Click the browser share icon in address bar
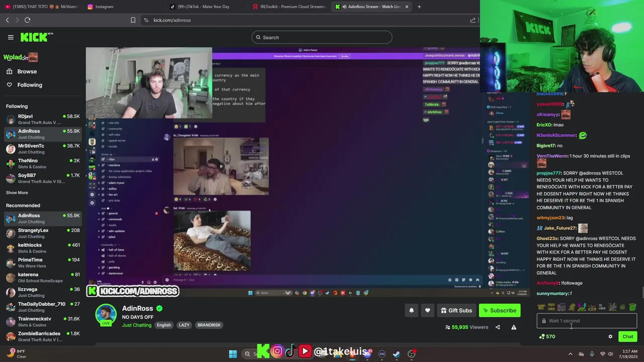 pos(473,20)
